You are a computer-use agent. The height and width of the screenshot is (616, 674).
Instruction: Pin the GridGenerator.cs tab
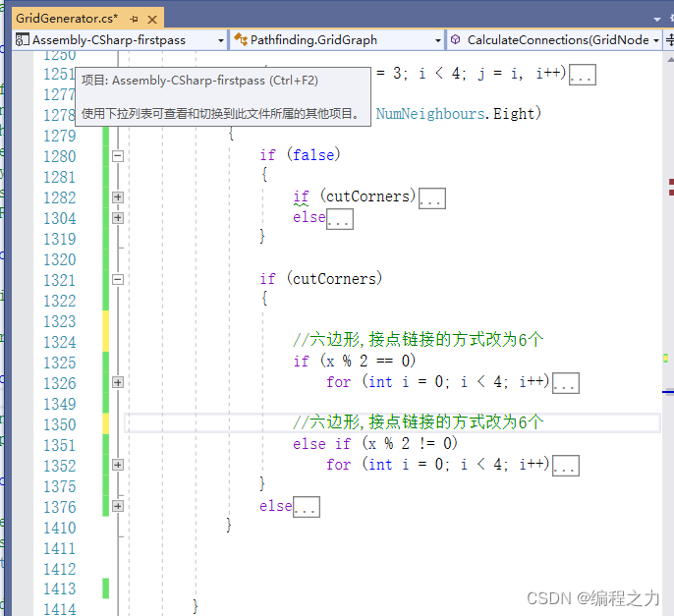coord(134,19)
